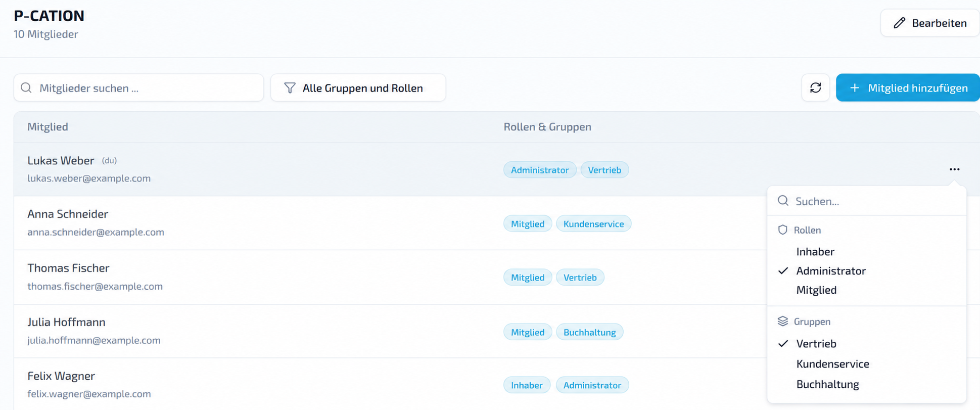Image resolution: width=980 pixels, height=410 pixels.
Task: Click the refresh members icon
Action: click(815, 88)
